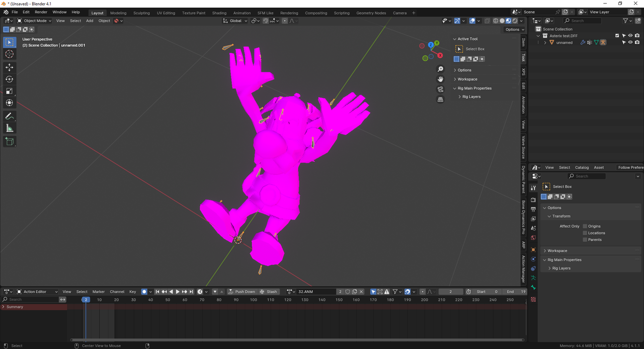Open the Global transform orientation dropdown
This screenshot has height=349, width=644.
click(235, 21)
